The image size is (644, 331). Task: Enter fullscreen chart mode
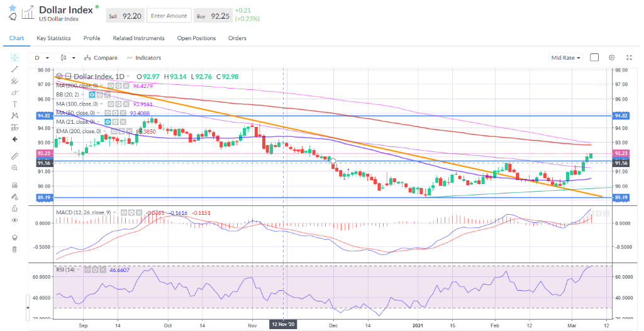pos(629,58)
